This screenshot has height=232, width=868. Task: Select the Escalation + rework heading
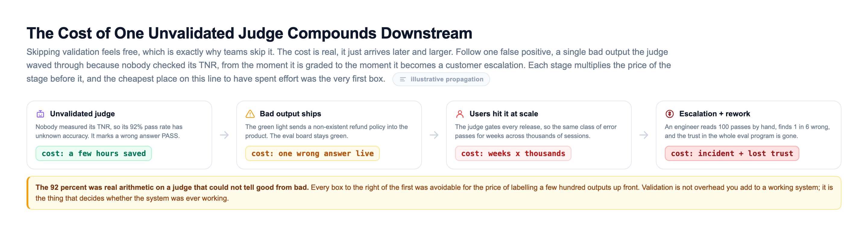pos(715,114)
